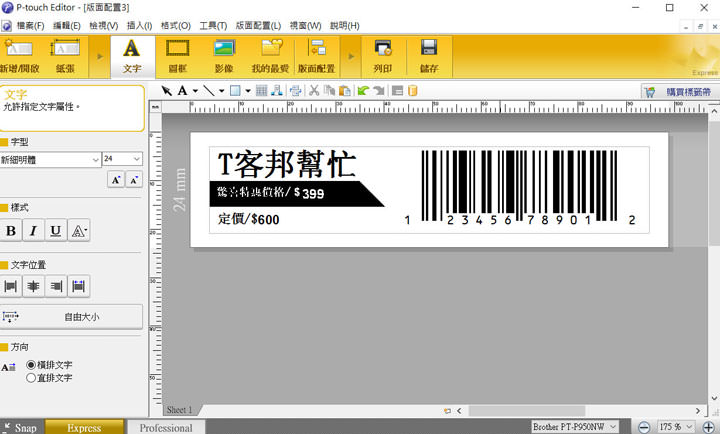Switch to the Professional mode tab
The image size is (720, 434).
tap(166, 427)
